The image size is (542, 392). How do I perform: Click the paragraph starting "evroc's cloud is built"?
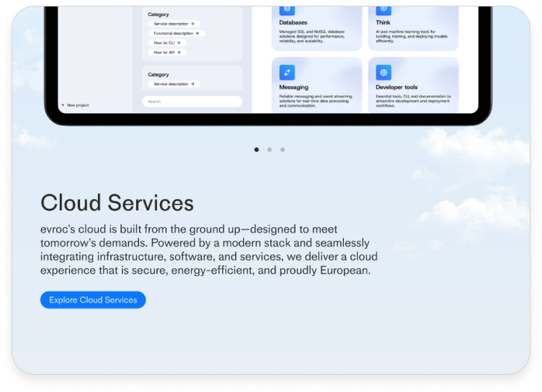(x=209, y=249)
